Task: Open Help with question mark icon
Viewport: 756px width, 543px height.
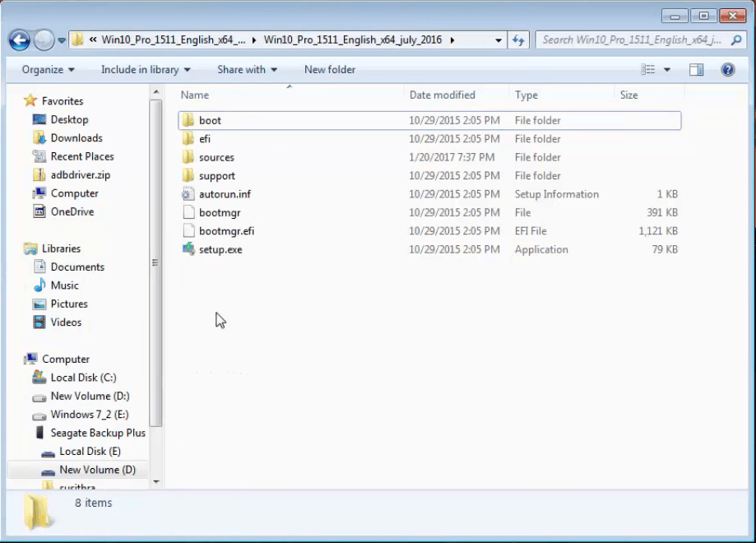Action: pos(727,70)
